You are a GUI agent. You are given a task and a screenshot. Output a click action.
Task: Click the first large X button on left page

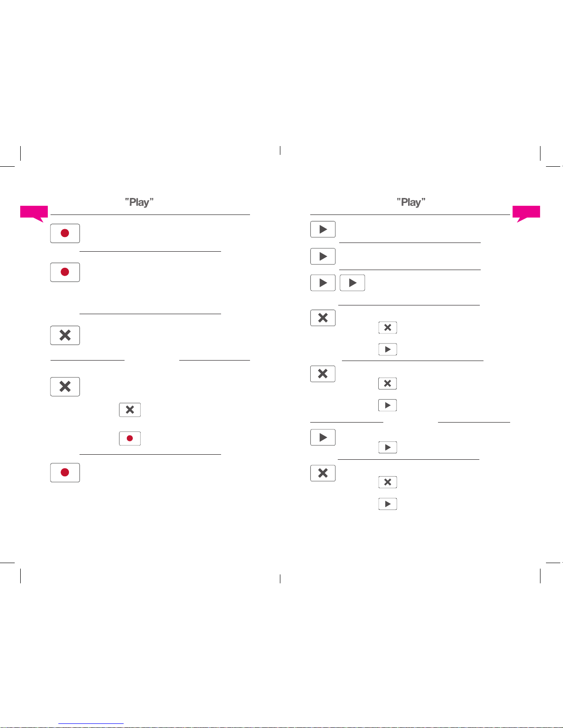click(x=65, y=335)
